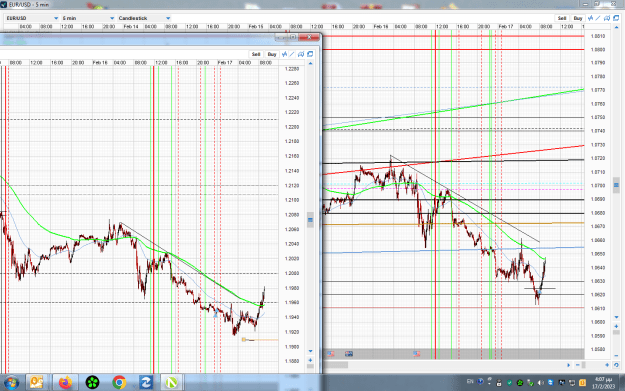Zoom in price scale plus in front window
Viewport: 625px width, 391px height.
point(311,360)
